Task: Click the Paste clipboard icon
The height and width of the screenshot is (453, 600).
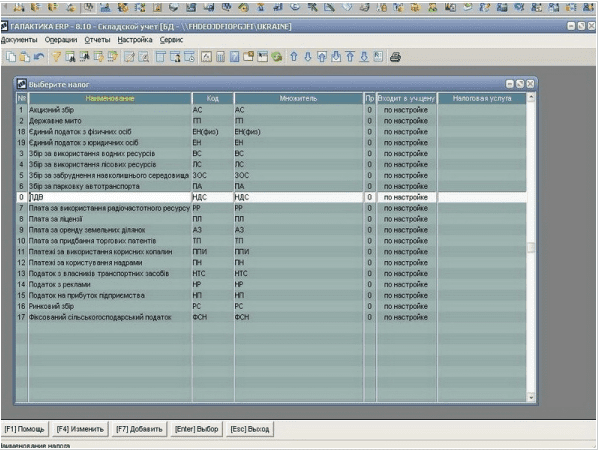Action: (24, 57)
